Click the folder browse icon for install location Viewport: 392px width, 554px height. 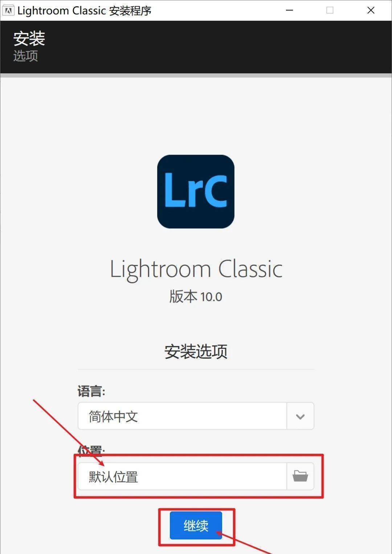300,476
